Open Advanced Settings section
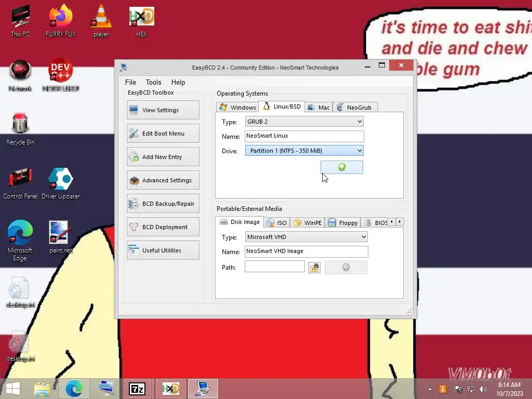 163,180
